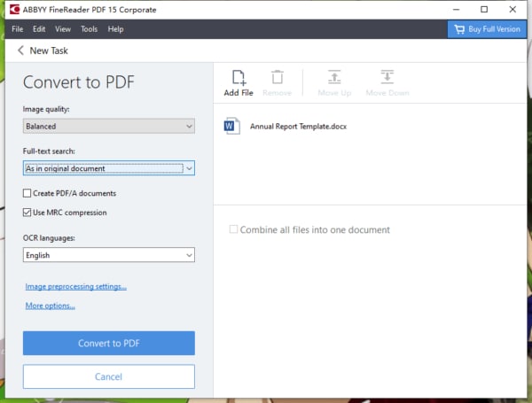Screen dimensions: 532x403
Task: Open the Image quality dropdown showing Balanced
Action: (109, 126)
